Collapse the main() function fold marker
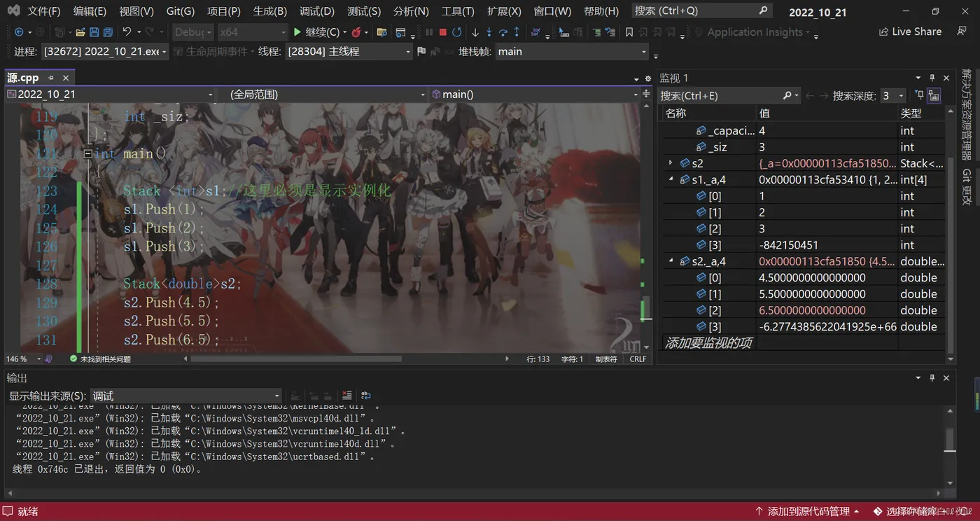 (87, 154)
